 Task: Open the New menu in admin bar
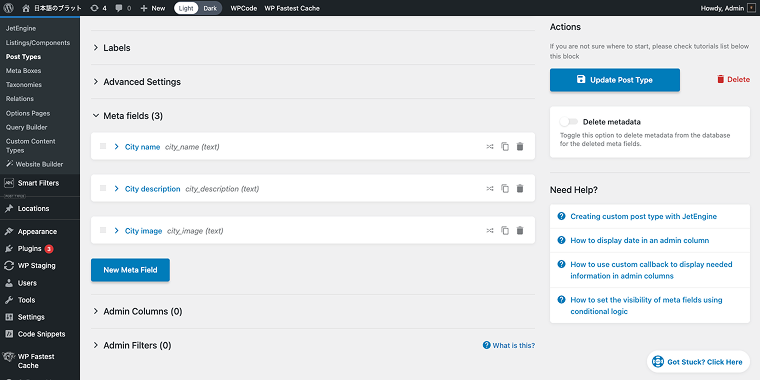point(152,8)
